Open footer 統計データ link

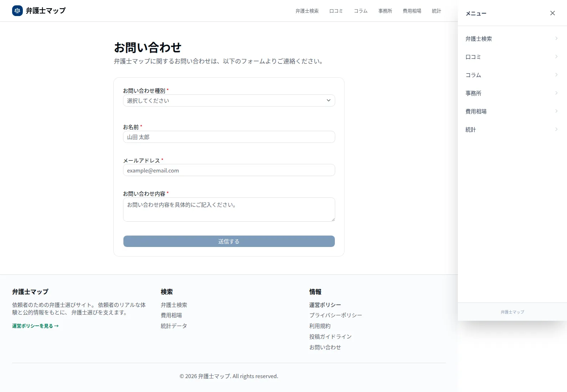174,326
